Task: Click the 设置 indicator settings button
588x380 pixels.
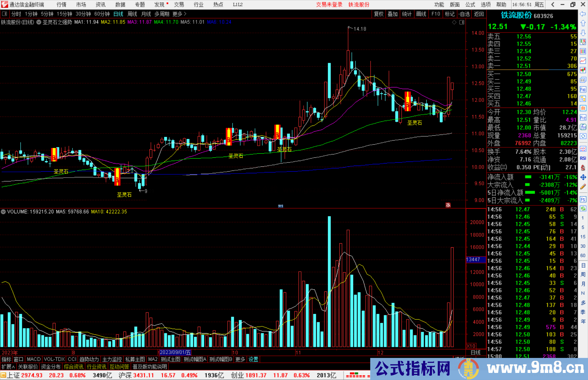Action: coord(253,359)
